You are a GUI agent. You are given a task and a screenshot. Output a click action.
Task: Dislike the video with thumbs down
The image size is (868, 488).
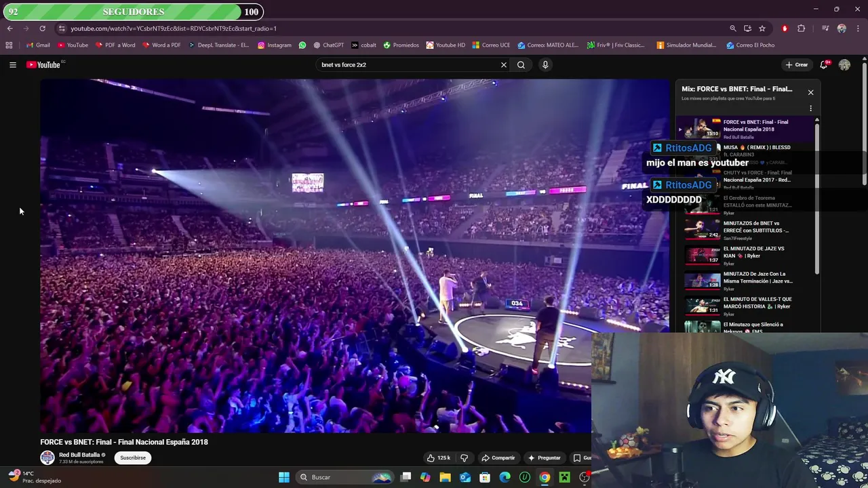click(465, 458)
